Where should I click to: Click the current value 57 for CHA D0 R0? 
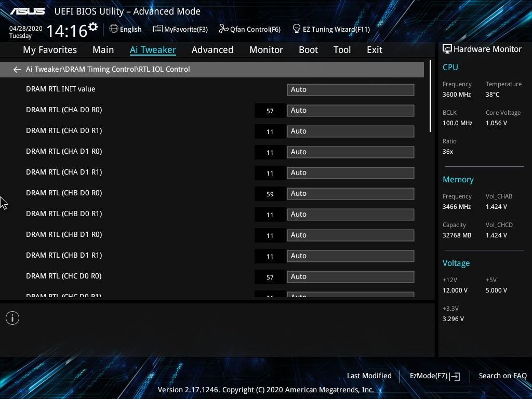(x=270, y=111)
